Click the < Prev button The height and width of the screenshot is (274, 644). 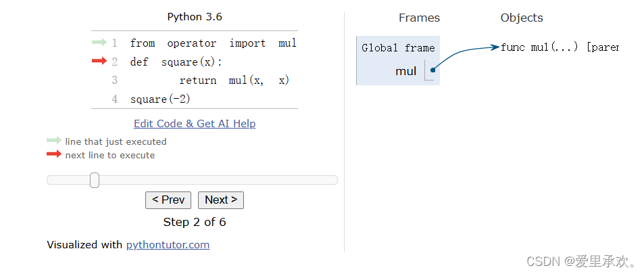tap(168, 200)
